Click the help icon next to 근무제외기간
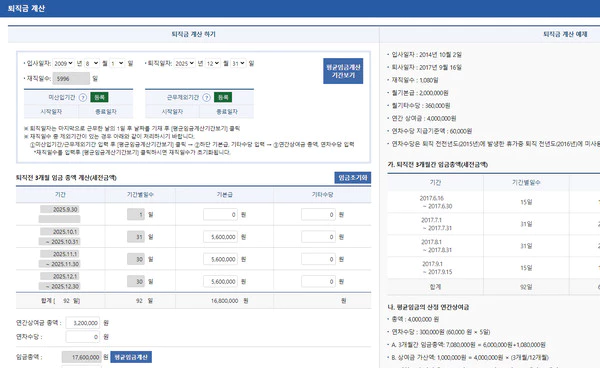 point(206,98)
